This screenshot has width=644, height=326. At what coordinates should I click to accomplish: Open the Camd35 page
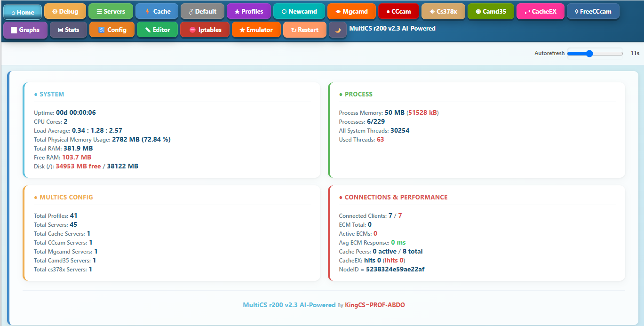point(491,11)
